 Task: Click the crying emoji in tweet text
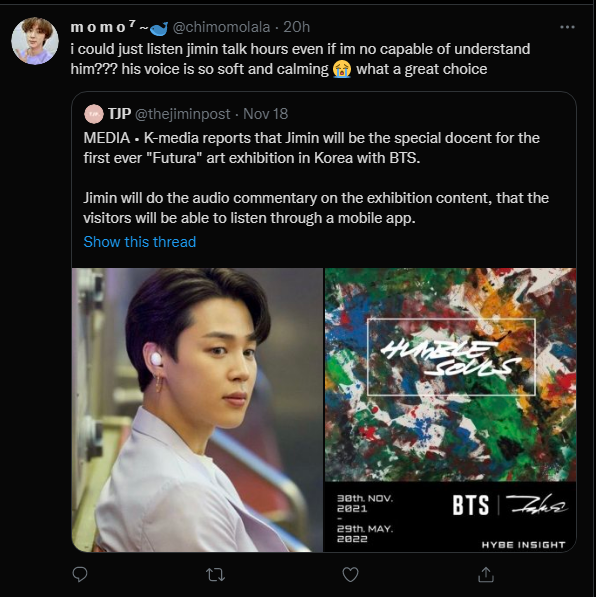coord(342,69)
